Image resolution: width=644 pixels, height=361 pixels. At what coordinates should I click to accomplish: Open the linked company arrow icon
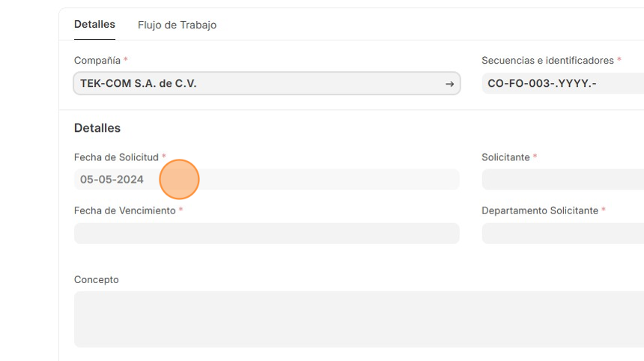pos(449,84)
